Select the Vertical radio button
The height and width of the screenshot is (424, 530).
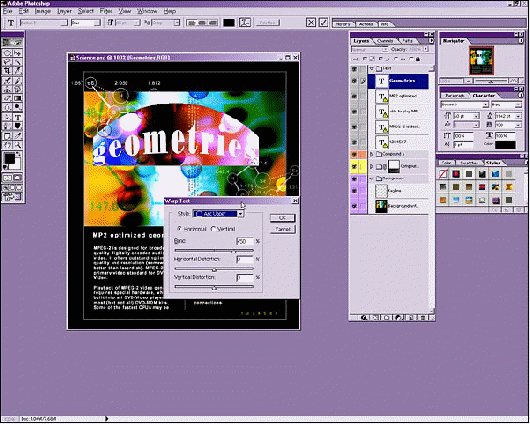click(213, 229)
